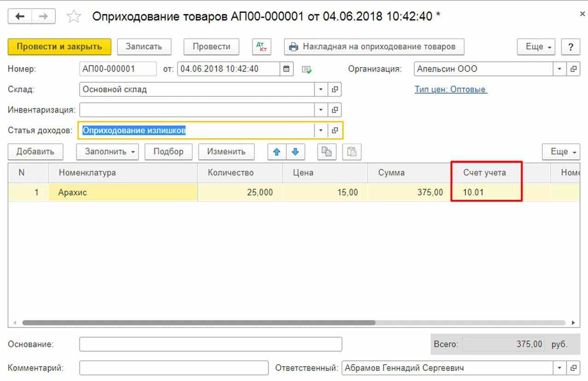Click the document posted status icon
This screenshot has width=588, height=381.
[x=306, y=69]
